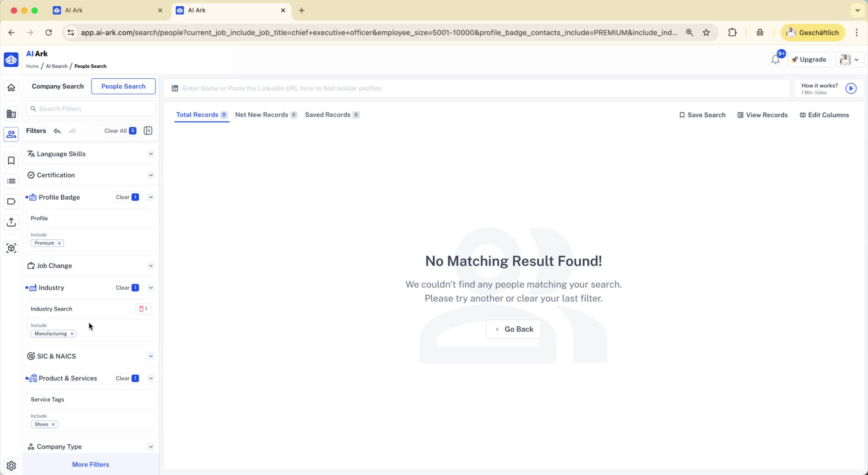Expand the SIC & NAICS filter
The width and height of the screenshot is (868, 475).
click(x=151, y=356)
